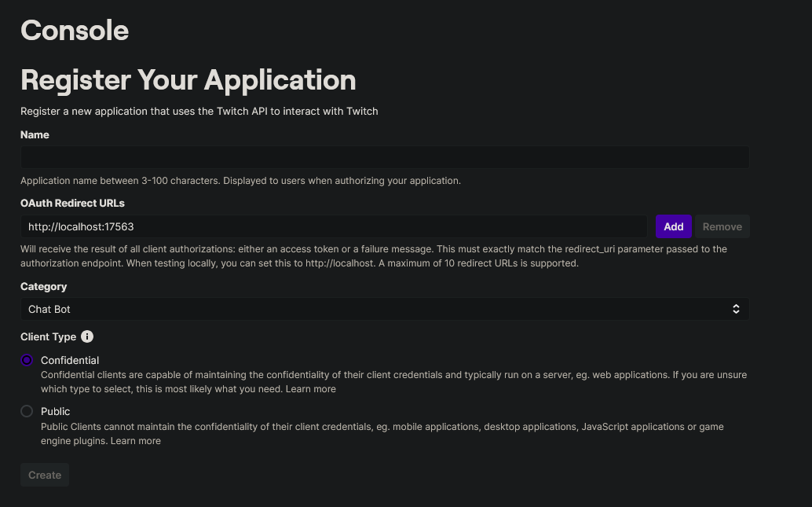Click the Client Type info icon
Viewport: 812px width, 507px height.
87,336
